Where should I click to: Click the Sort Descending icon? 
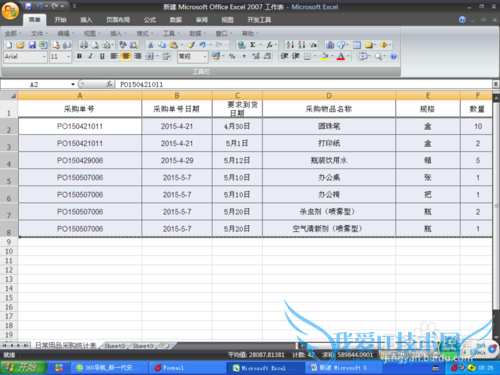tap(302, 45)
